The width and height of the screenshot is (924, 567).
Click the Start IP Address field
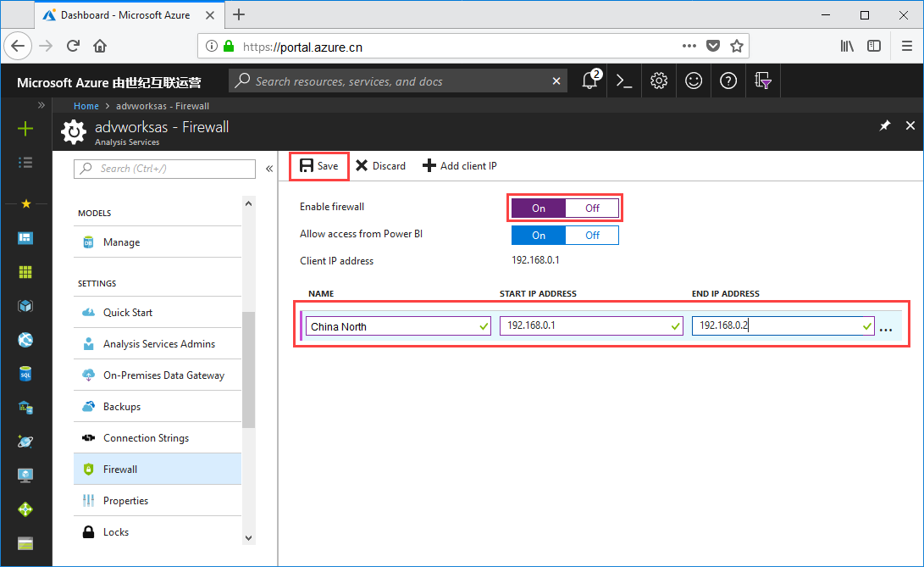[591, 325]
